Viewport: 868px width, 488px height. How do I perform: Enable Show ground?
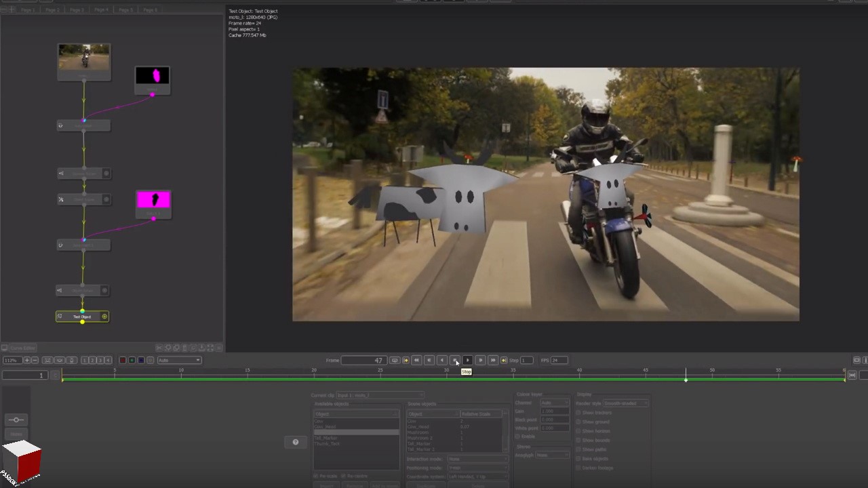[x=578, y=422]
